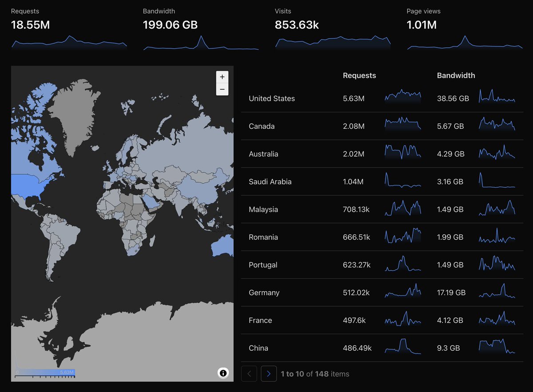This screenshot has height=392, width=533.
Task: Click the Malaysia row label
Action: tap(263, 210)
